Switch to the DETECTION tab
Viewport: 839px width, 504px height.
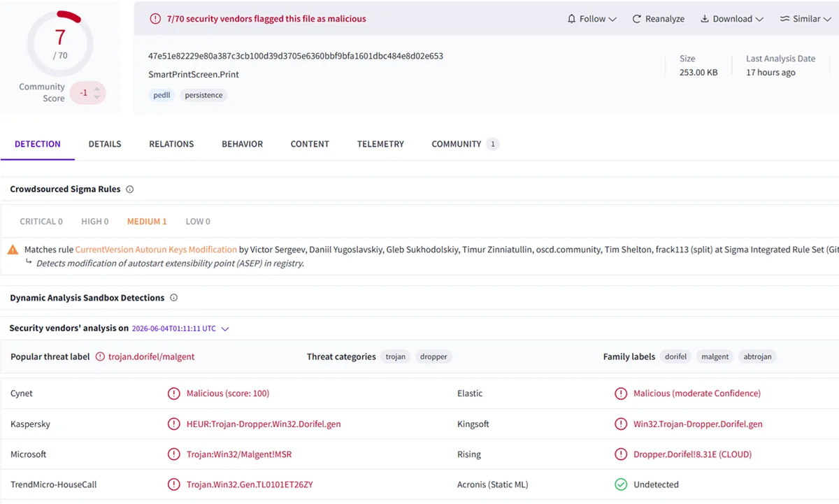tap(38, 144)
